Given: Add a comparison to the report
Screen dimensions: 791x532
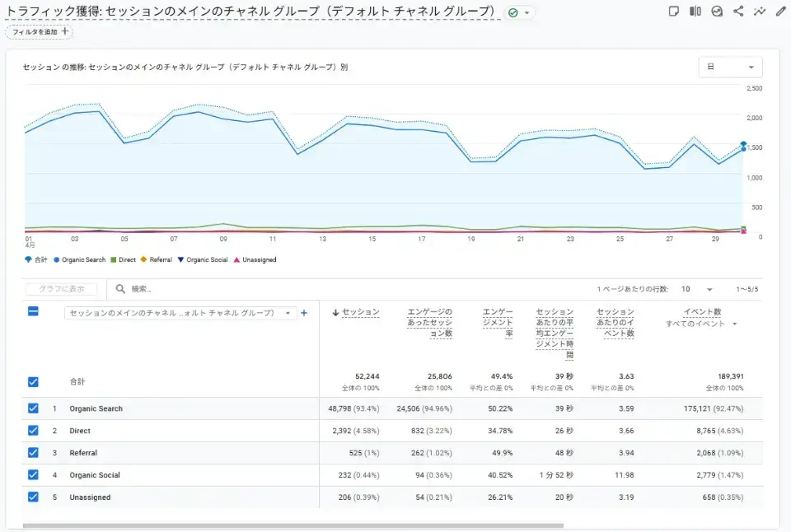Looking at the screenshot, I should pos(695,11).
